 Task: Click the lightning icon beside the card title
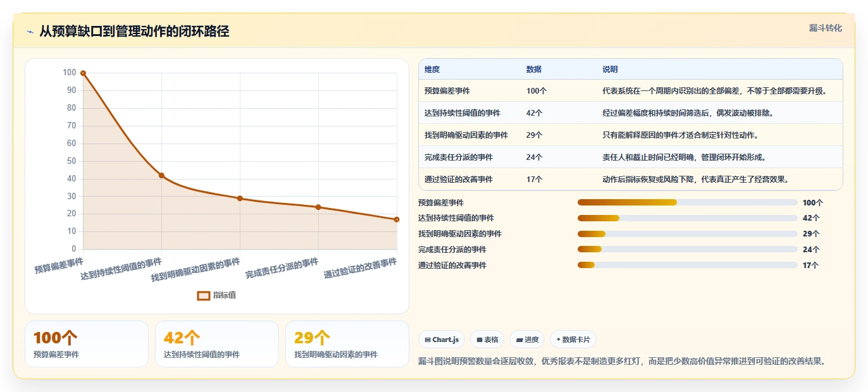coord(30,32)
